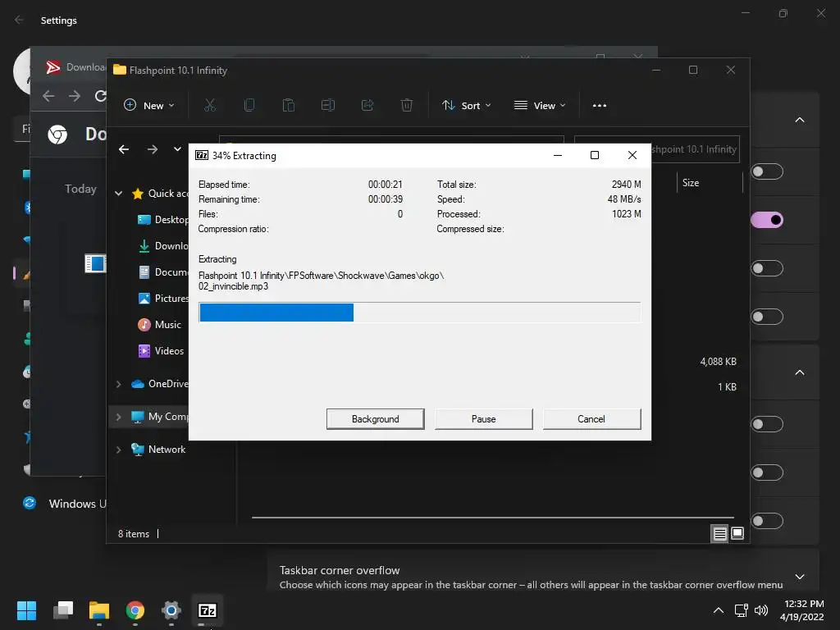Cancel the extraction
This screenshot has width=840, height=630.
pos(591,419)
